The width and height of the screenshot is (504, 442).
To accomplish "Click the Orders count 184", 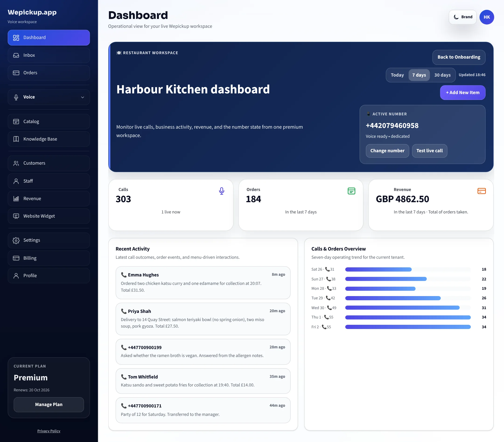I will [253, 199].
